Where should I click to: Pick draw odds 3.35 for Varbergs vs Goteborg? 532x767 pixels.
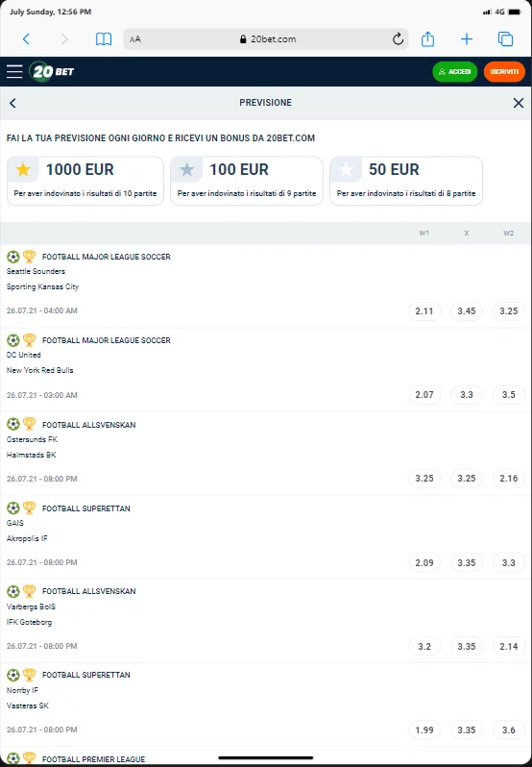(x=467, y=646)
